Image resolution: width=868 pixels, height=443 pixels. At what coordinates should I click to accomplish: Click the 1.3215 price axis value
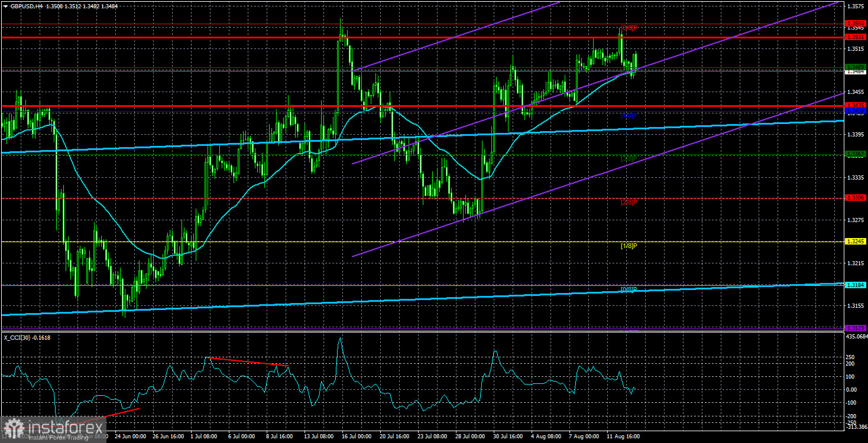pos(856,263)
